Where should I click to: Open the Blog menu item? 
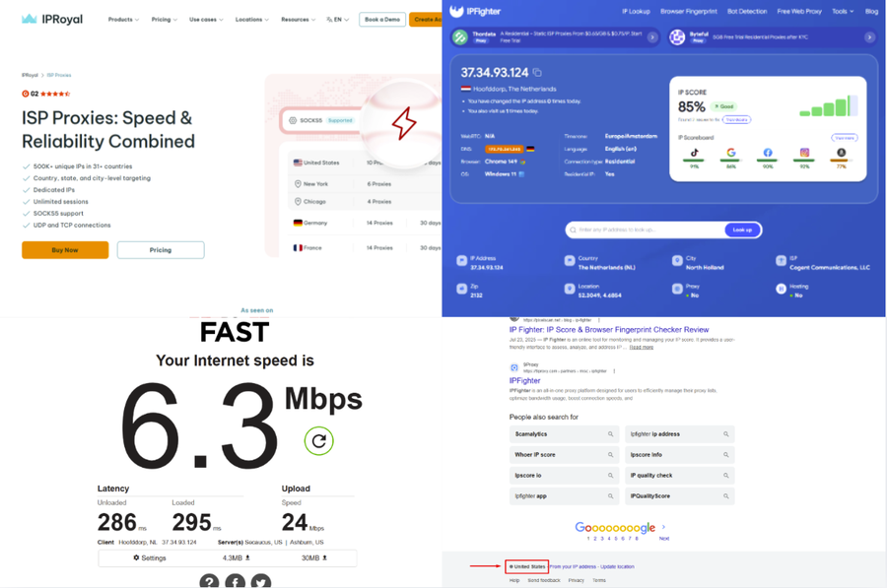(x=871, y=11)
